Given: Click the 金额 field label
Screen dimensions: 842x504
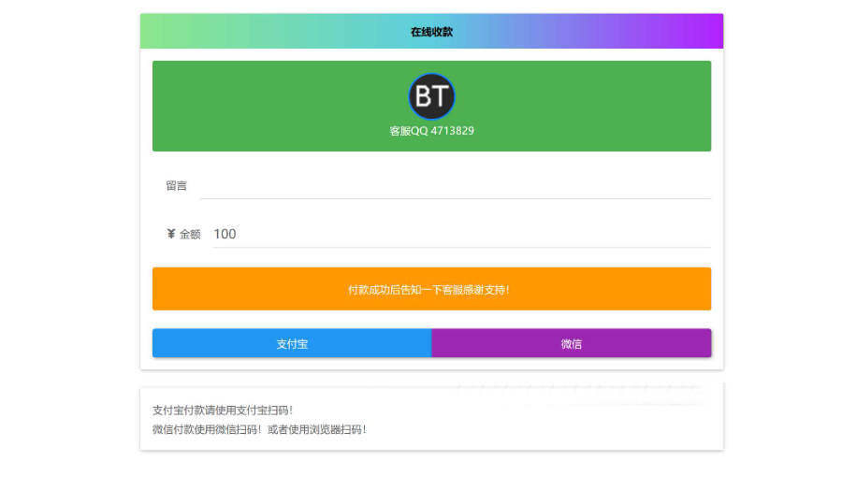Looking at the screenshot, I should point(190,234).
